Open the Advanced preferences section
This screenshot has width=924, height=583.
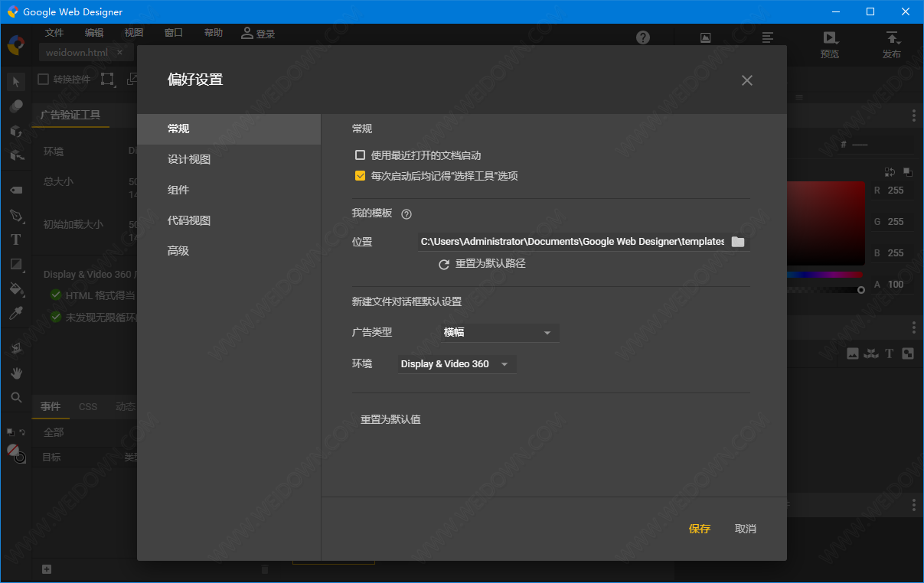point(229,252)
